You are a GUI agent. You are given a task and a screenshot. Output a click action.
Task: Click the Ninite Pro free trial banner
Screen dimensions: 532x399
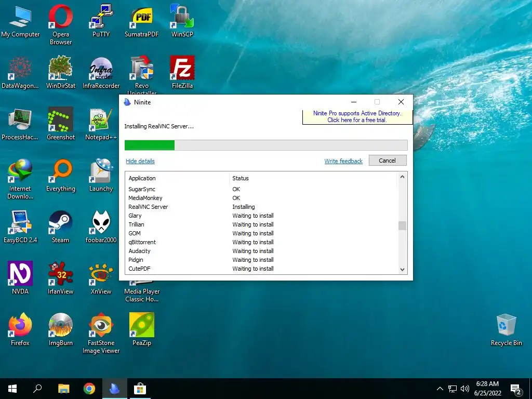pyautogui.click(x=357, y=117)
